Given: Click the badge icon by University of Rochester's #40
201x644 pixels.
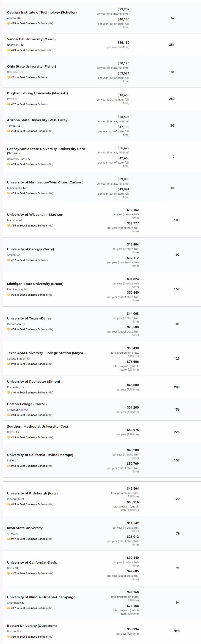Looking at the screenshot, I should [x=8, y=393].
